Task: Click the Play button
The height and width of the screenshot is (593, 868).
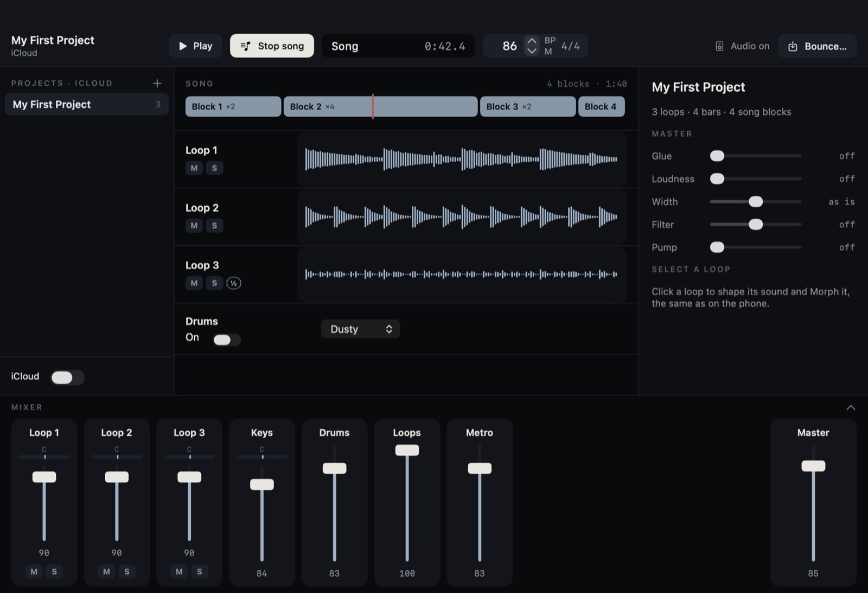Action: pos(195,46)
